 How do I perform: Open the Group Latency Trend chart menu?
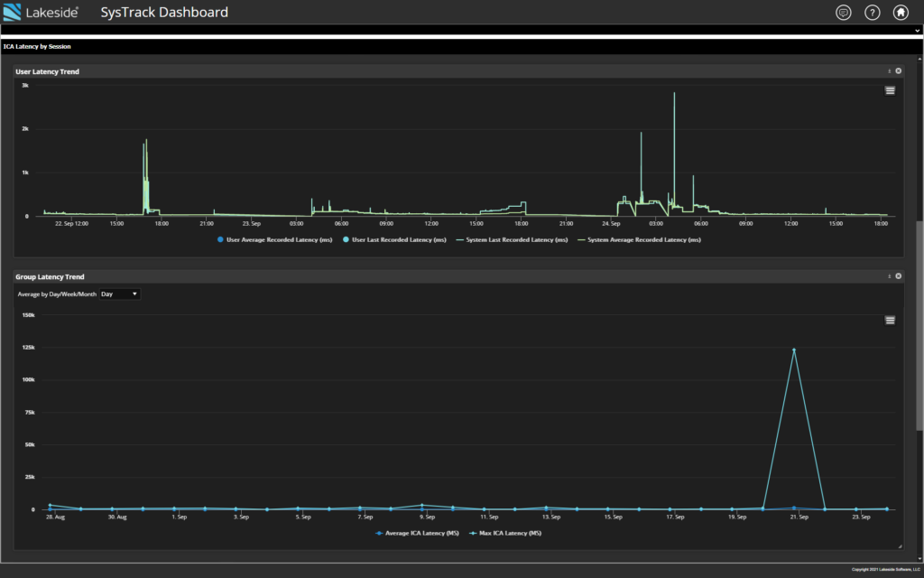pyautogui.click(x=890, y=321)
